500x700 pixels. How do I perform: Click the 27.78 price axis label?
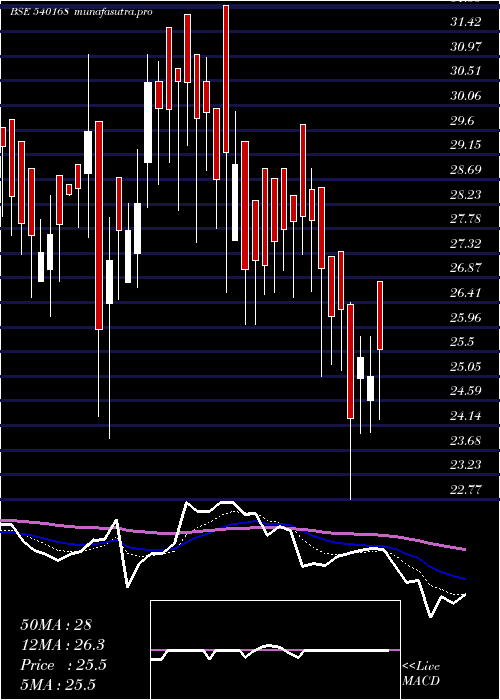(466, 219)
